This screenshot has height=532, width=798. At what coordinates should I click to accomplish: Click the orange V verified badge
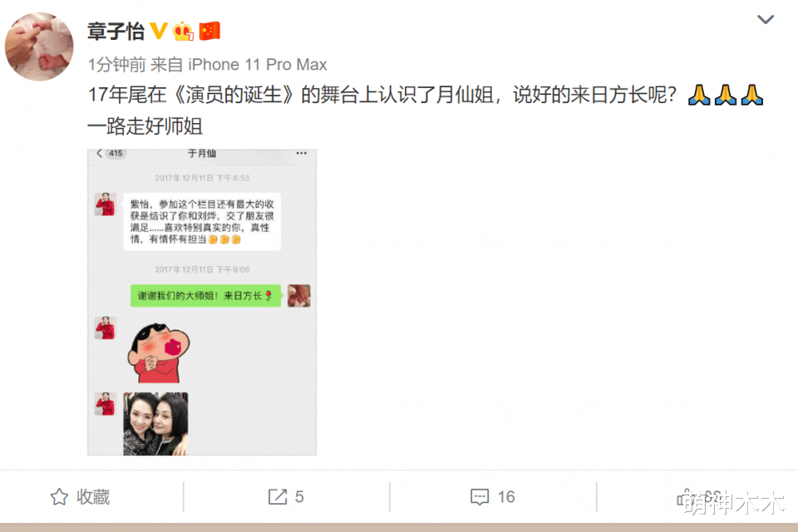[159, 31]
